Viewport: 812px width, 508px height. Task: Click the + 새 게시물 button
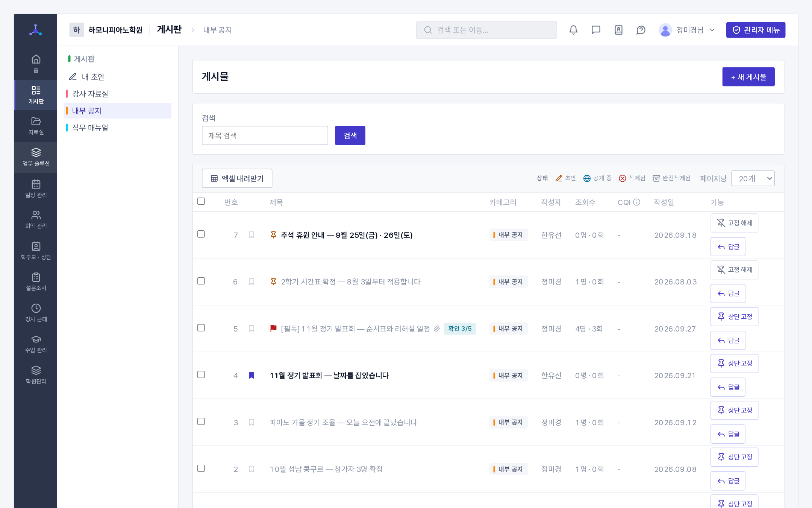(x=748, y=77)
